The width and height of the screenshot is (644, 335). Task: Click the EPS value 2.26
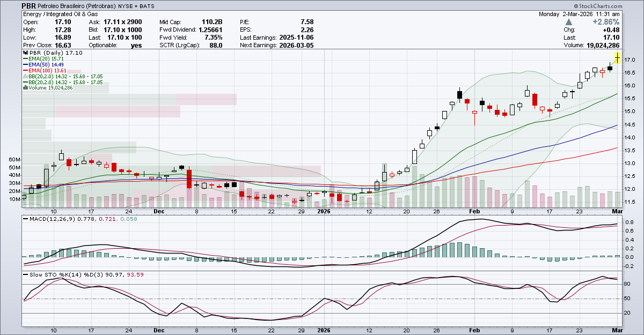307,30
